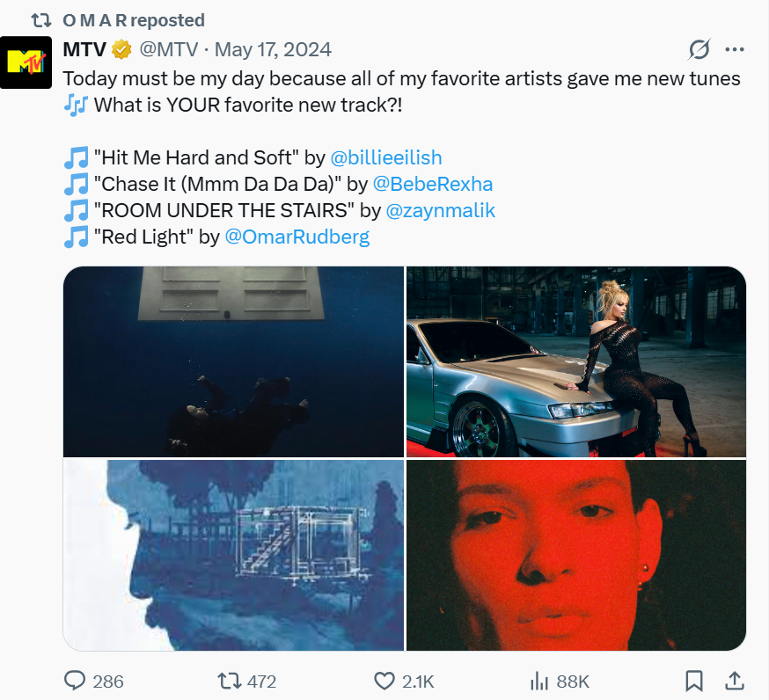769x700 pixels.
Task: Open the underwater door album image
Action: tap(233, 361)
